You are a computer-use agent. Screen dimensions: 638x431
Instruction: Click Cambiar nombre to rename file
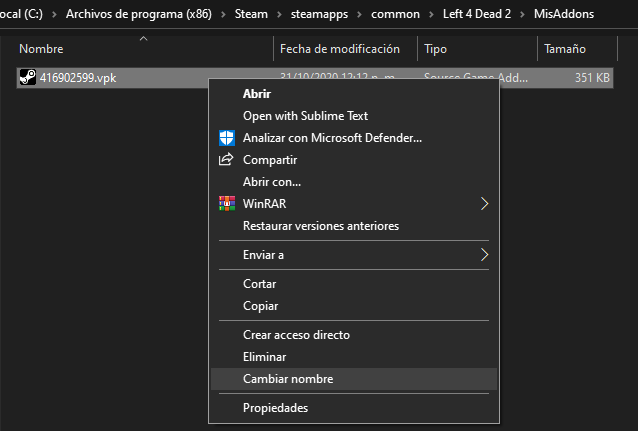click(x=288, y=379)
